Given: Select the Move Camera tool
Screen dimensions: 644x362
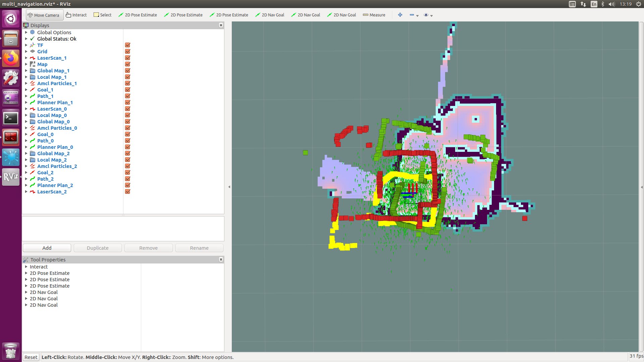Looking at the screenshot, I should click(44, 15).
